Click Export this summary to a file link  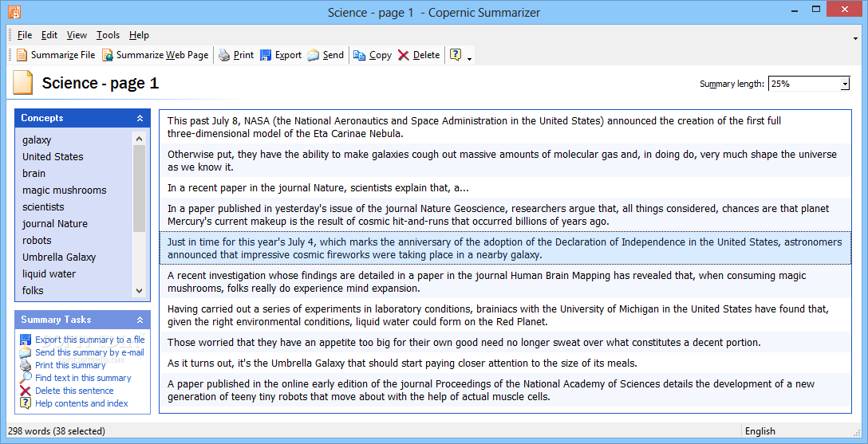tap(89, 340)
